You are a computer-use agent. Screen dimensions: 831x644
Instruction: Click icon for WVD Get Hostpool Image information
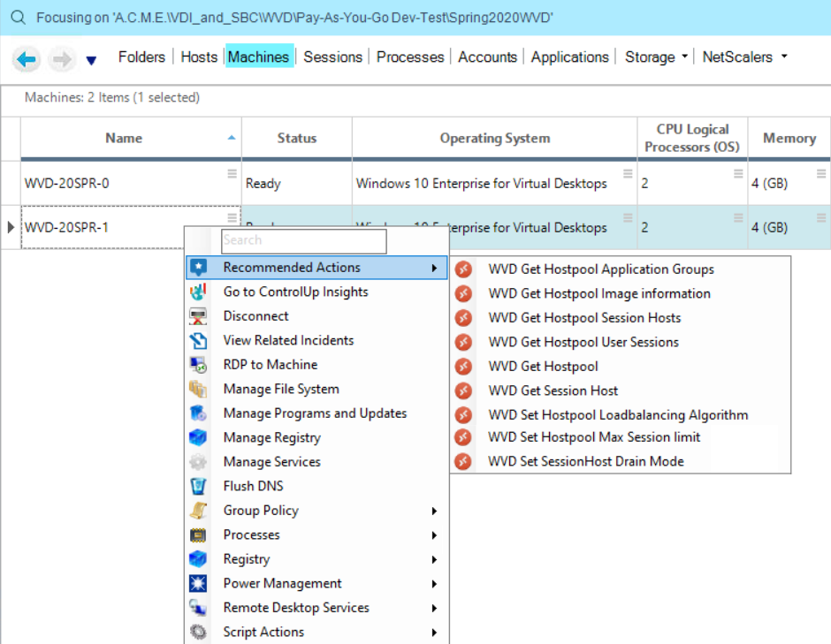(464, 293)
